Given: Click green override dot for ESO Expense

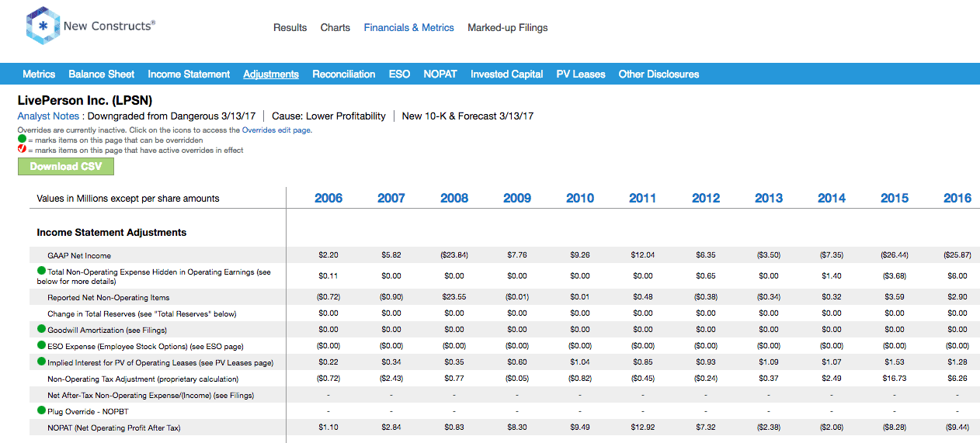Looking at the screenshot, I should coord(41,345).
